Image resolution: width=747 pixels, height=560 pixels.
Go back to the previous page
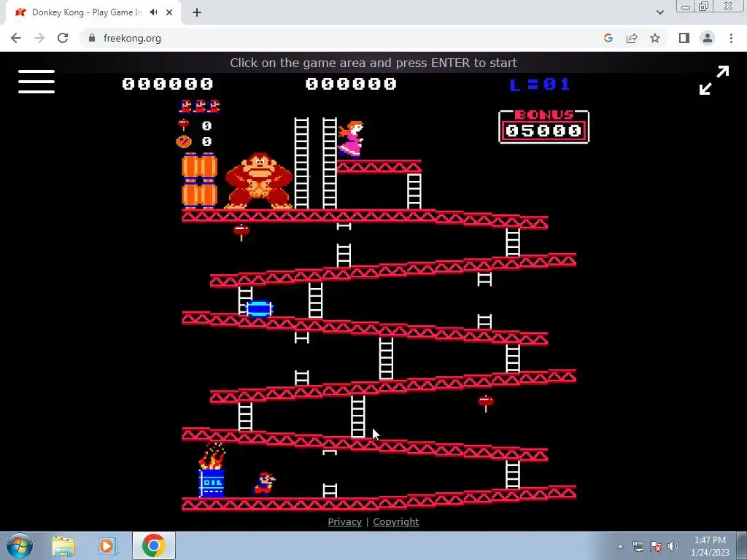click(x=16, y=38)
